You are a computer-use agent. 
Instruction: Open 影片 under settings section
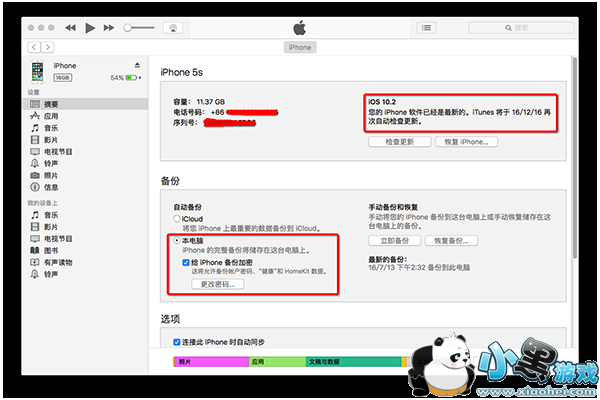[85, 140]
